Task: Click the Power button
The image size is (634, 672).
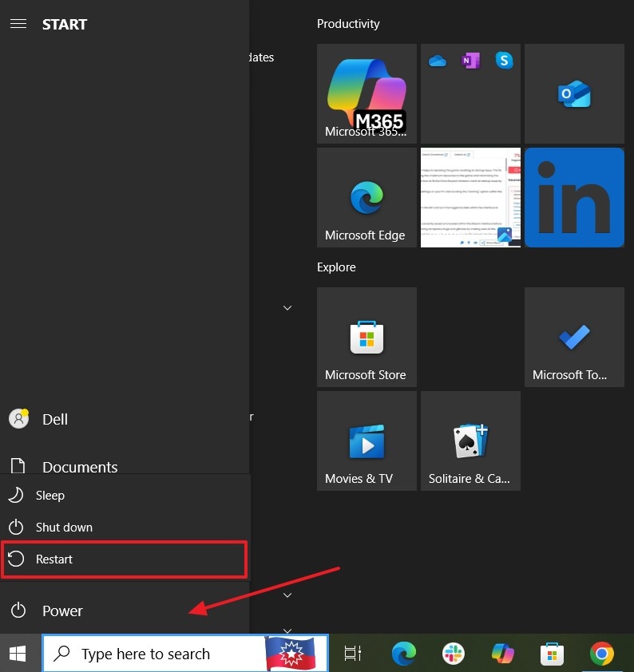Action: click(x=125, y=611)
